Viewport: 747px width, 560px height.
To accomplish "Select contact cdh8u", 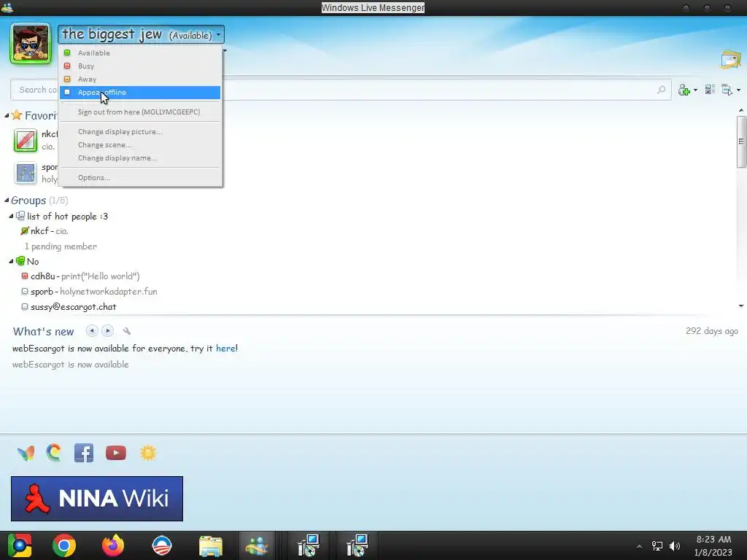I will click(x=80, y=276).
